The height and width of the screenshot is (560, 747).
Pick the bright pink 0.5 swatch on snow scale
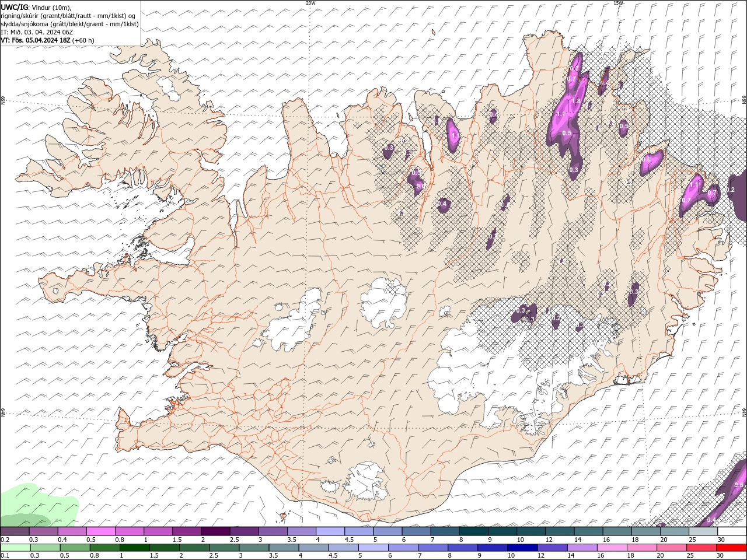pos(100,531)
